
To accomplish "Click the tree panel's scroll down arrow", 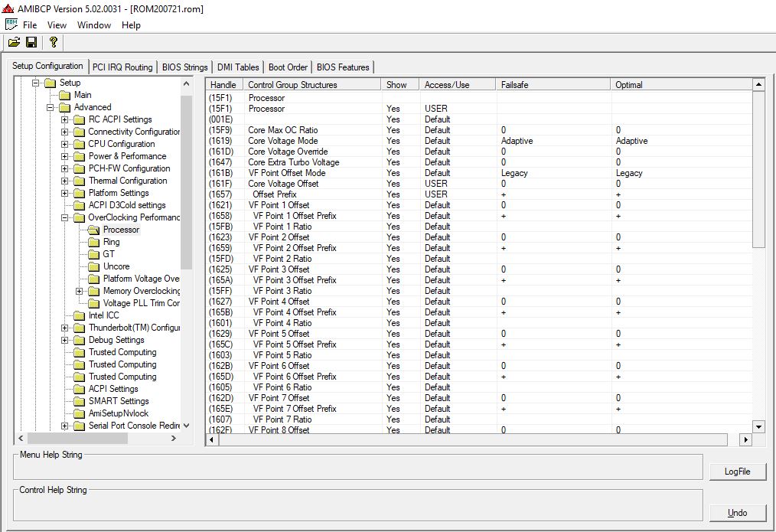I will (x=186, y=426).
